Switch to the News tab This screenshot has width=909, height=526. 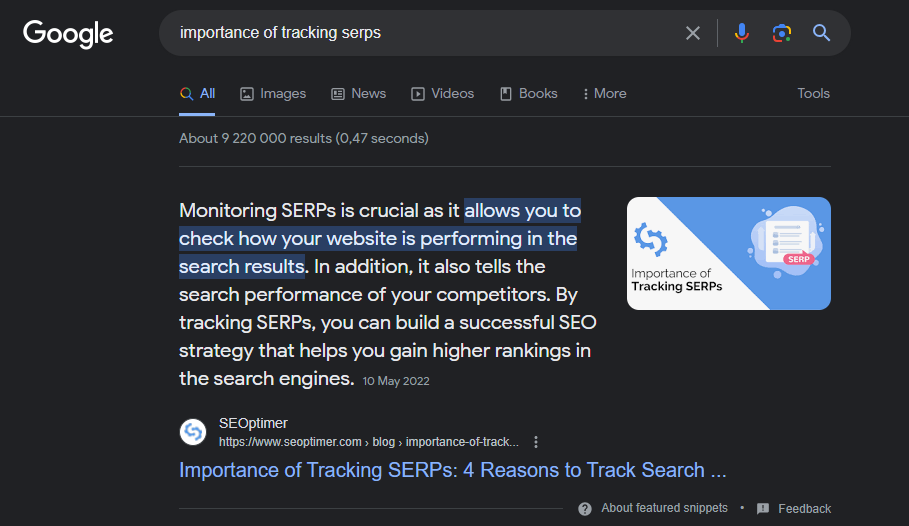[358, 93]
